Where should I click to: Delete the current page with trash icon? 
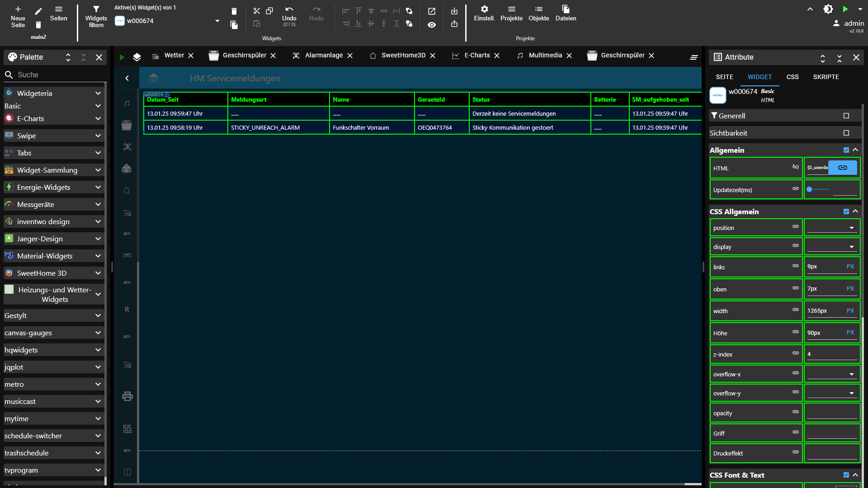38,25
